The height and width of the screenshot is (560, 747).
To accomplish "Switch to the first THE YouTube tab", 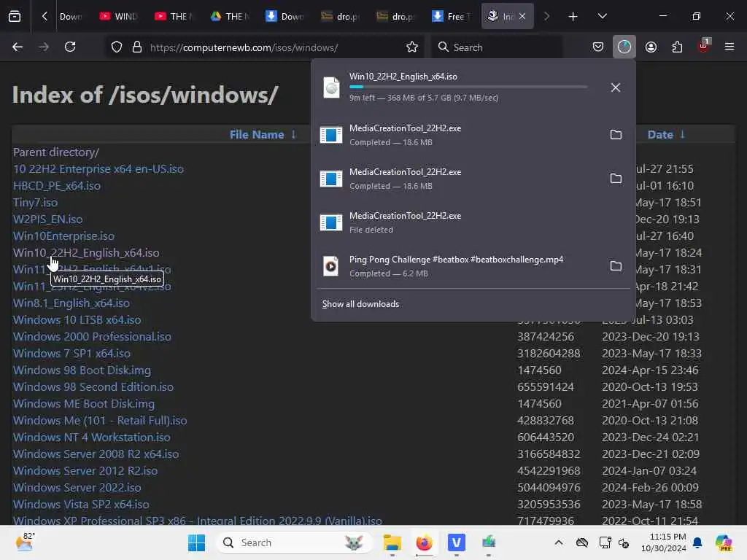I will [x=175, y=16].
